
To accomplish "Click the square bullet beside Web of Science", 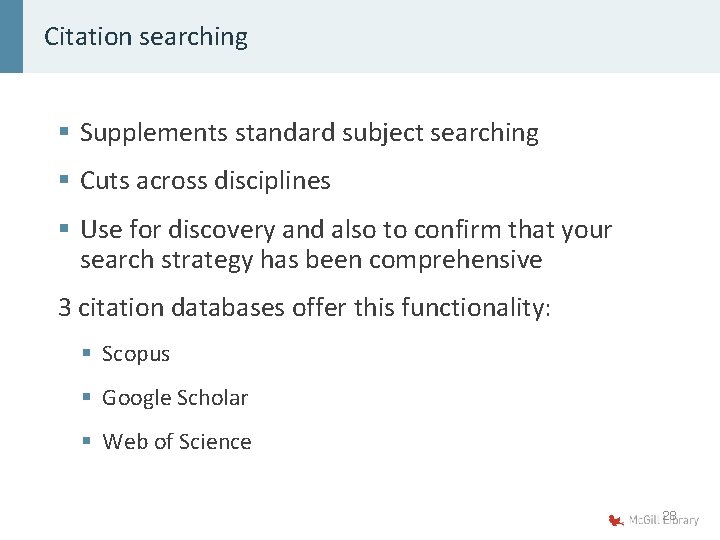I will point(88,442).
